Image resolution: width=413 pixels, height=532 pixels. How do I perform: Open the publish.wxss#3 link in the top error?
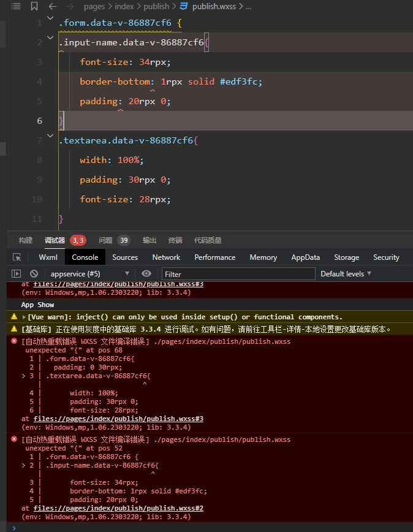click(x=118, y=284)
